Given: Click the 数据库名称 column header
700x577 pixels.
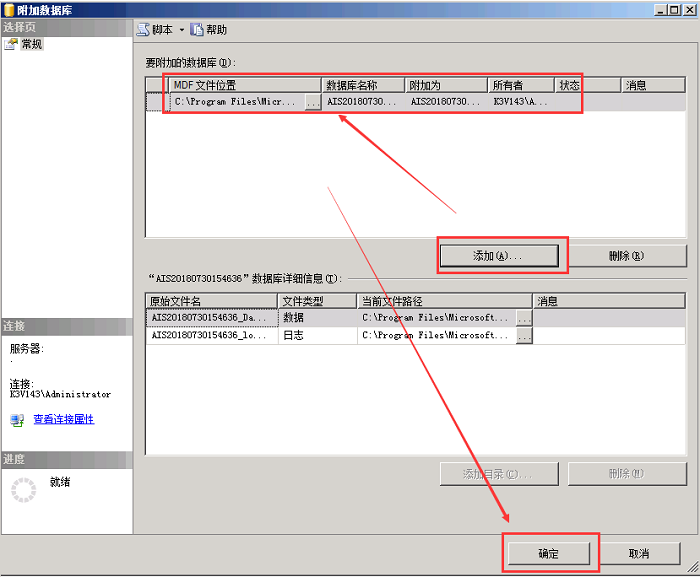Looking at the screenshot, I should tap(364, 86).
